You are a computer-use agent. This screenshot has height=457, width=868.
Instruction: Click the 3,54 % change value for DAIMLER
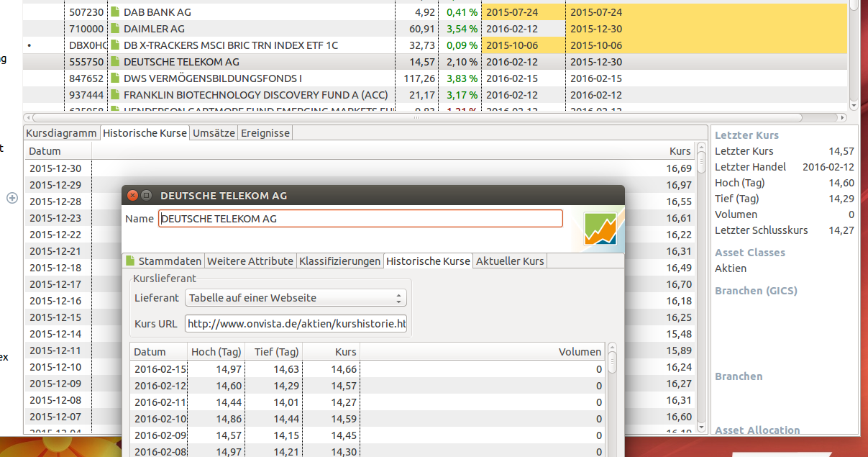462,29
